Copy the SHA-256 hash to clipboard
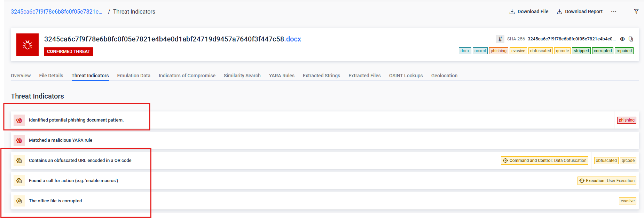Screen dimensions: 644x218 point(631,39)
